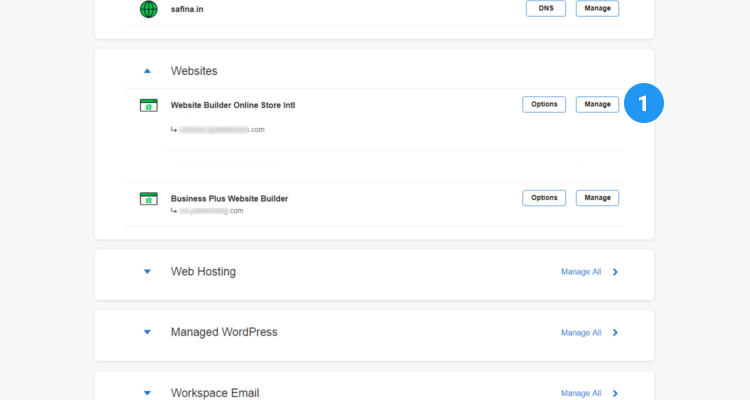
Task: Expand the Workspace Email section arrow
Action: 148,393
